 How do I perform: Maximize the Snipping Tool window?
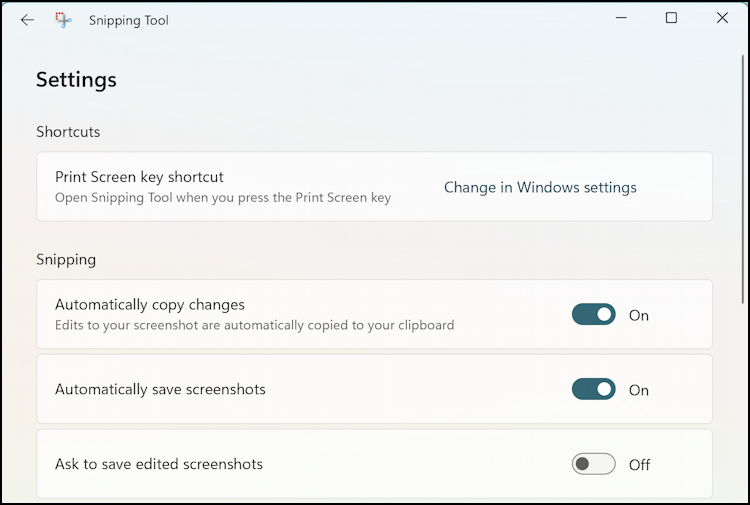671,18
